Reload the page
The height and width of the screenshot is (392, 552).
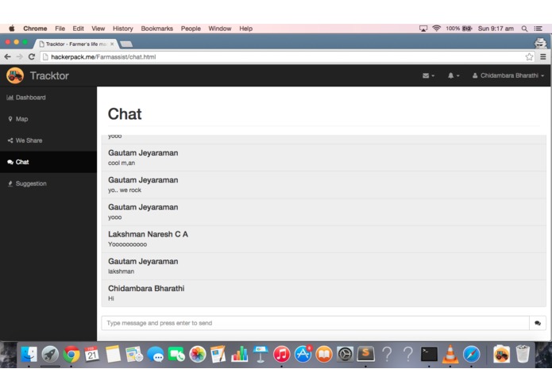pyautogui.click(x=32, y=56)
